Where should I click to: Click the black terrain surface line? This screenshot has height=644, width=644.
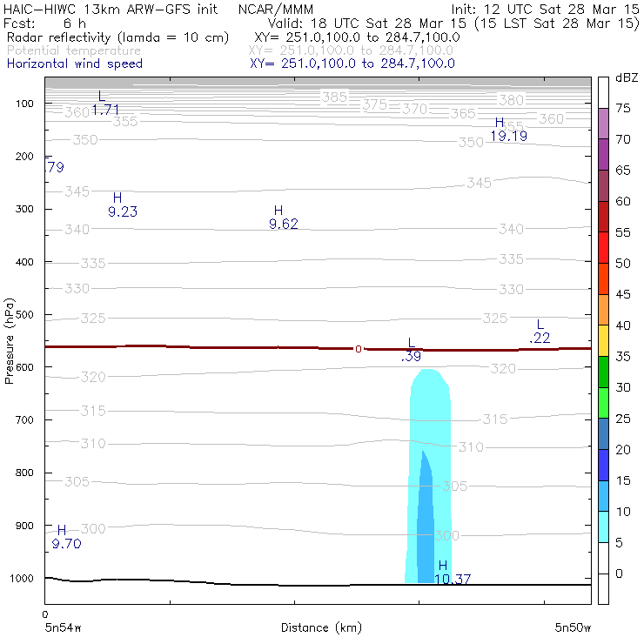point(318,584)
